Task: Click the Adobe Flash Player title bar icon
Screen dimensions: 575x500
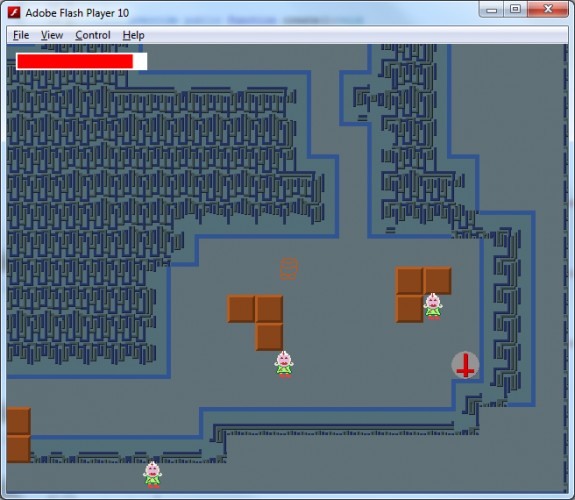Action: (x=14, y=13)
